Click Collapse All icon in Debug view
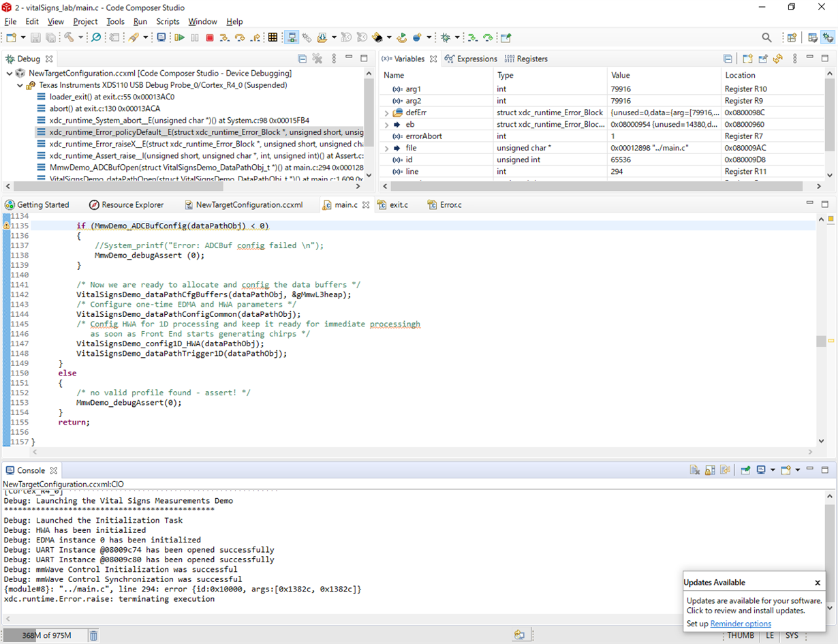838x644 pixels. pyautogui.click(x=302, y=59)
